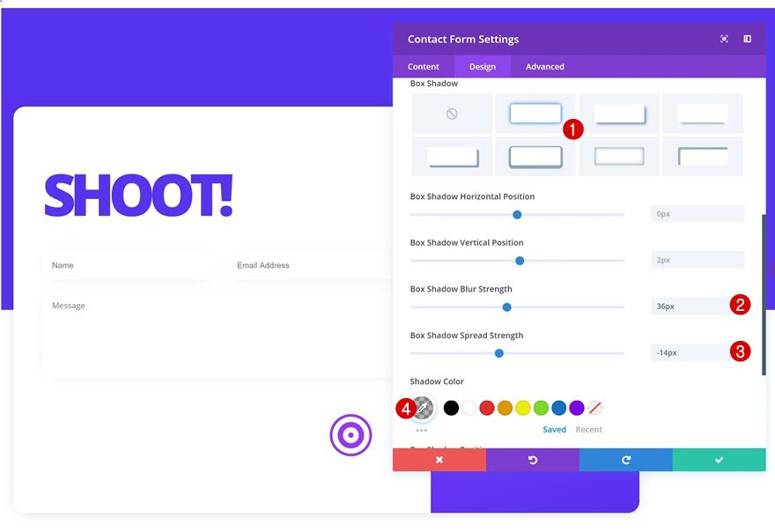Screen dimensions: 775x532
Task: Click the Box Shadow Spread Strength value field
Action: point(697,352)
